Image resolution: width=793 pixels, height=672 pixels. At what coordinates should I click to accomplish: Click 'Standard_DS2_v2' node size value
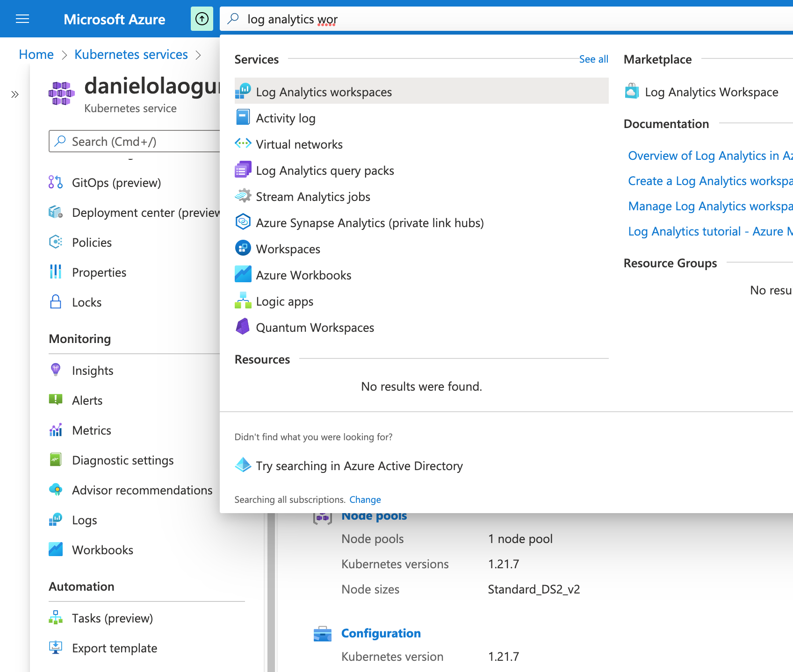pos(534,589)
